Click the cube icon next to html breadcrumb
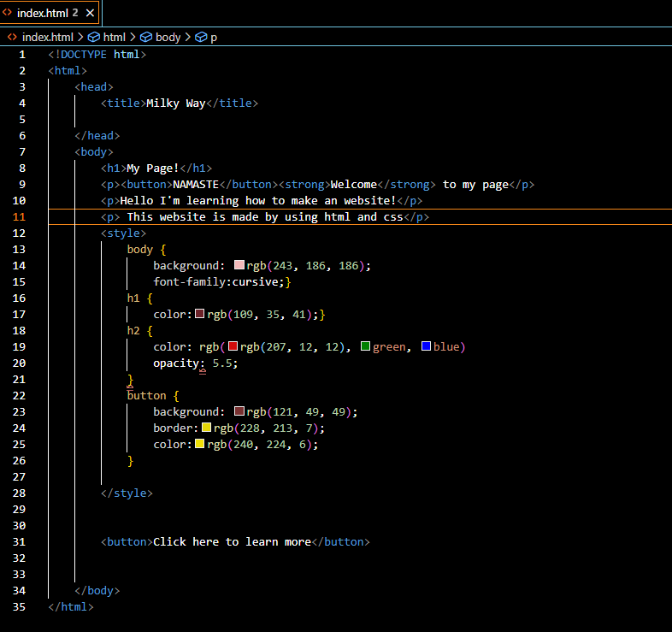The width and height of the screenshot is (672, 632). (93, 37)
